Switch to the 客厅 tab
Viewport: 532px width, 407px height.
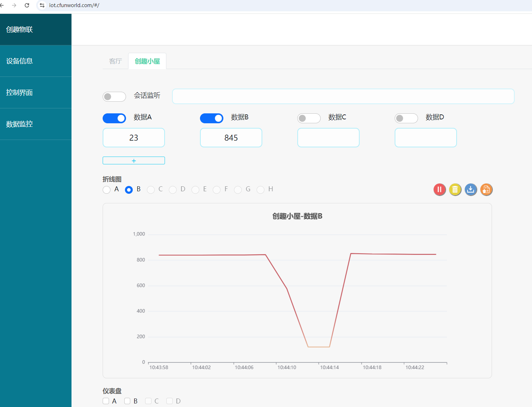pyautogui.click(x=115, y=61)
